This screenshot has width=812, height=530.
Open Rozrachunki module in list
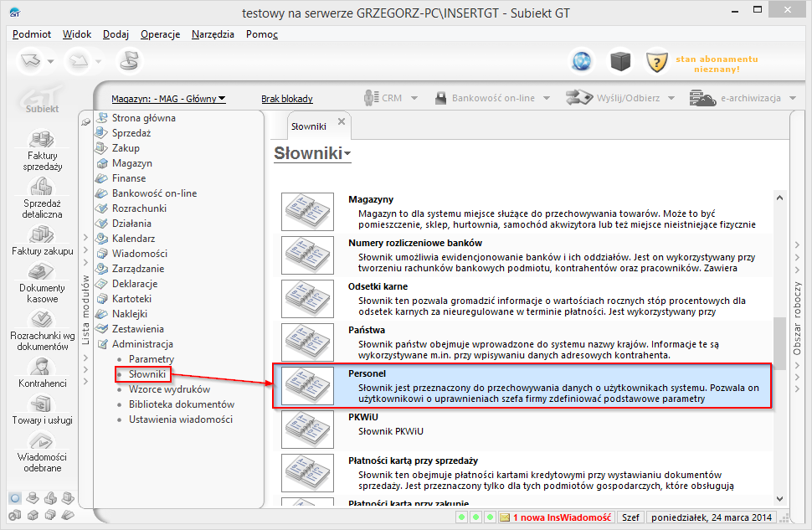pyautogui.click(x=139, y=208)
